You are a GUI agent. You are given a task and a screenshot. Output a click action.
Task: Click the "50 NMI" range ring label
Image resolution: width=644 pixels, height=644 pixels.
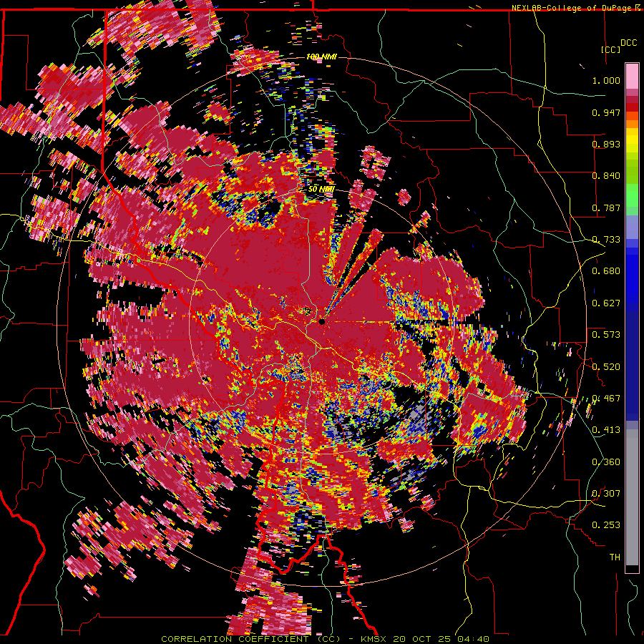click(x=321, y=189)
